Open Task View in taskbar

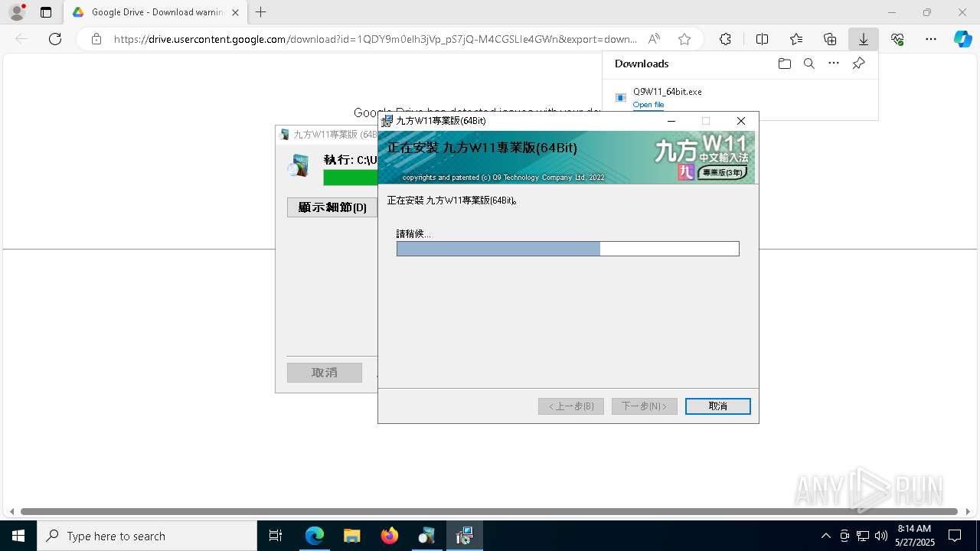(x=276, y=536)
